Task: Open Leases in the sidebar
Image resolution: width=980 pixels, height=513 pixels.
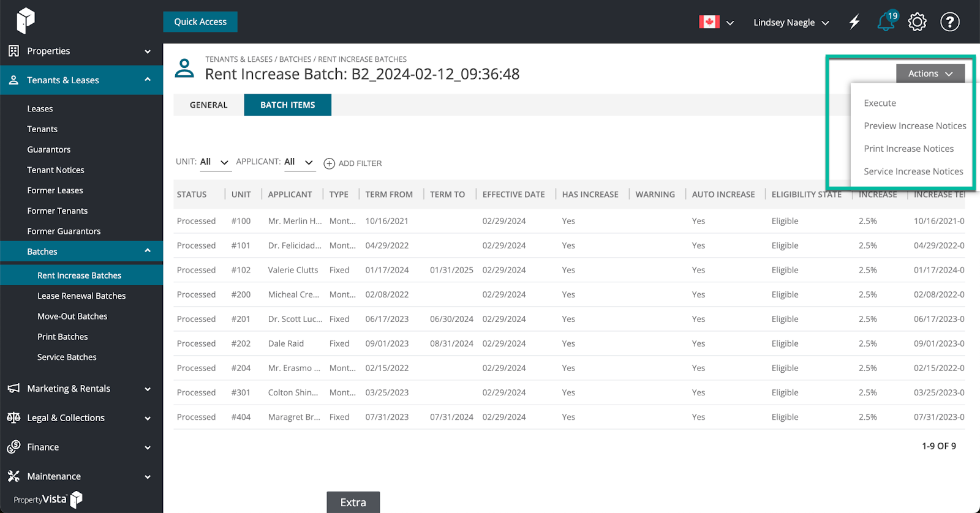Action: point(40,109)
